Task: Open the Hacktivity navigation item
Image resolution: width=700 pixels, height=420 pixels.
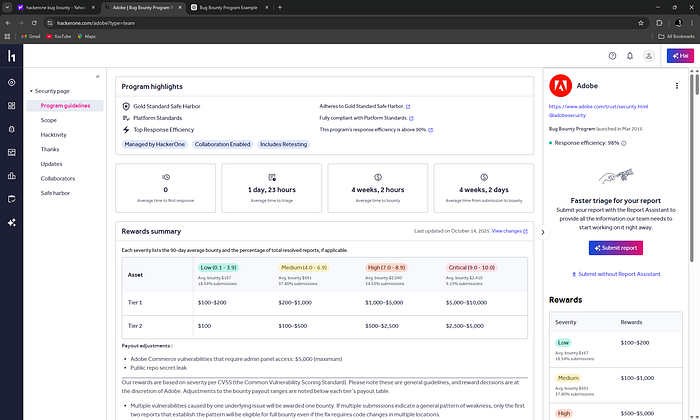Action: pos(54,135)
